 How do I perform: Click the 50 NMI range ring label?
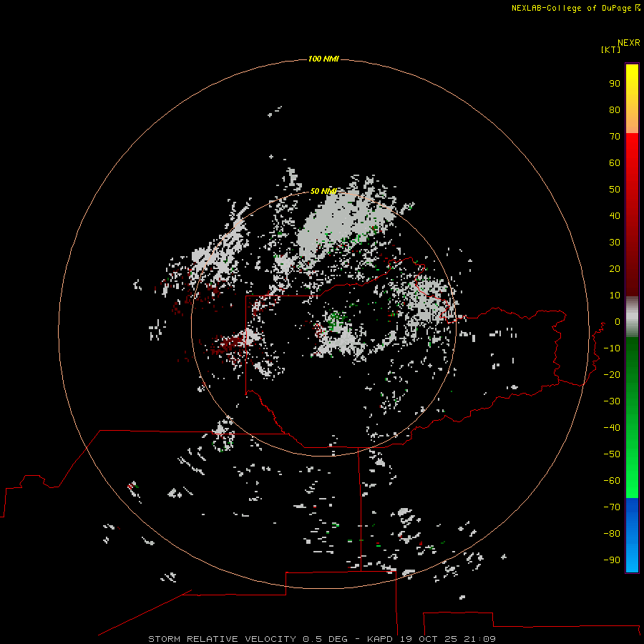tap(323, 191)
